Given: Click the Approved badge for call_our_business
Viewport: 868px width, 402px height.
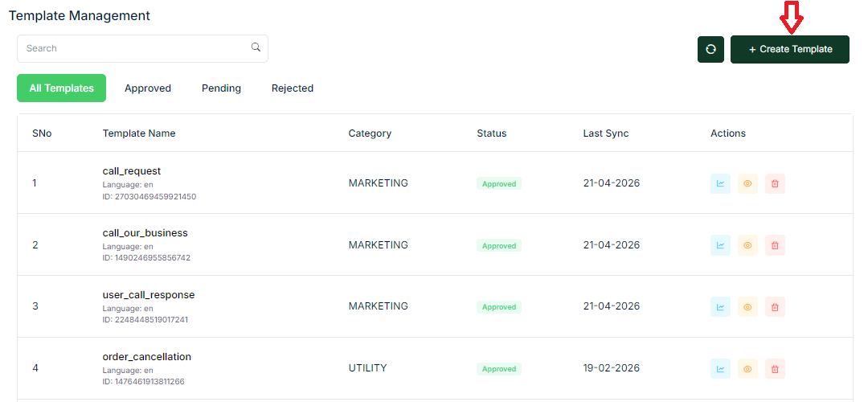Looking at the screenshot, I should pyautogui.click(x=499, y=246).
